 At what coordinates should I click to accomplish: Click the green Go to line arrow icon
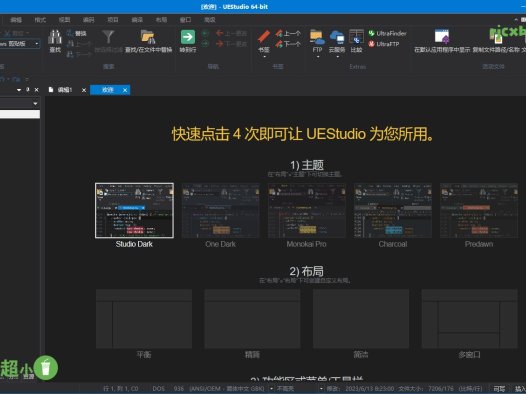click(188, 37)
